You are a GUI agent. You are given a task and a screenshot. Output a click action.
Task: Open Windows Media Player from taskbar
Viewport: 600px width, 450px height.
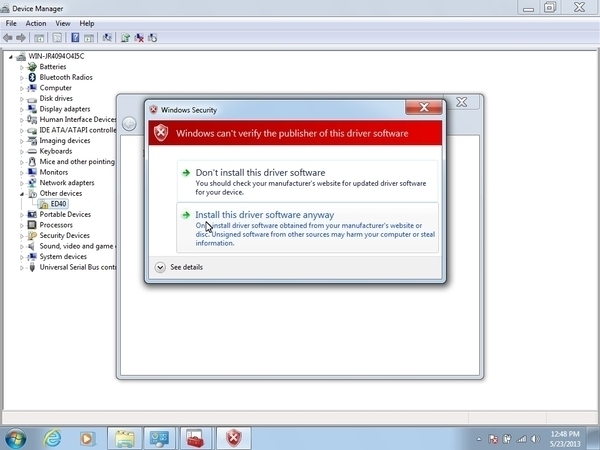click(88, 438)
